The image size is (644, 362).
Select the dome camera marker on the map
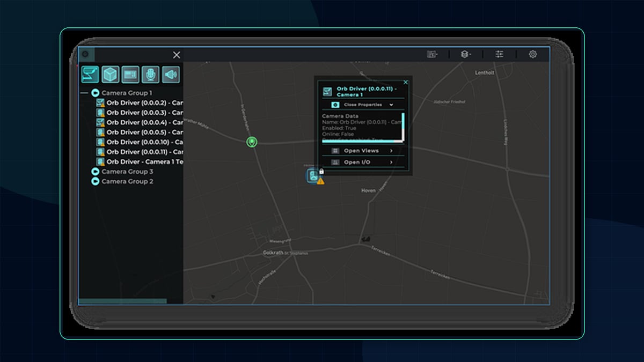click(x=312, y=175)
